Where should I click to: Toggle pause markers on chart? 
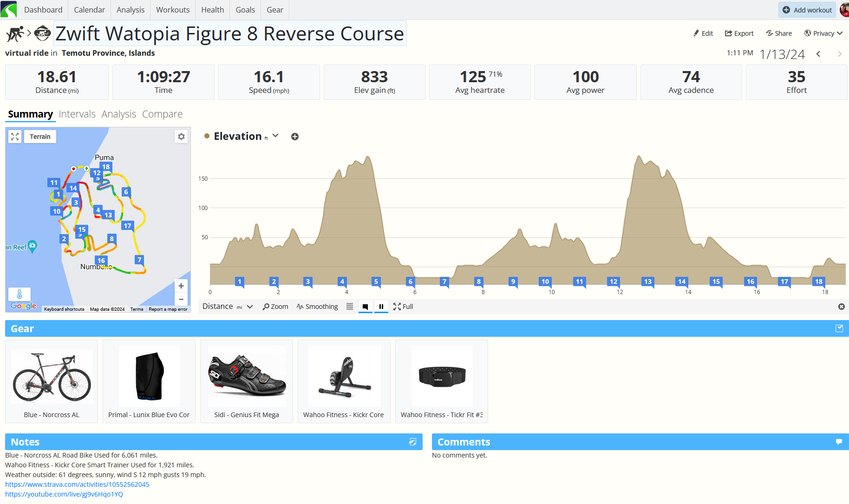pos(381,307)
